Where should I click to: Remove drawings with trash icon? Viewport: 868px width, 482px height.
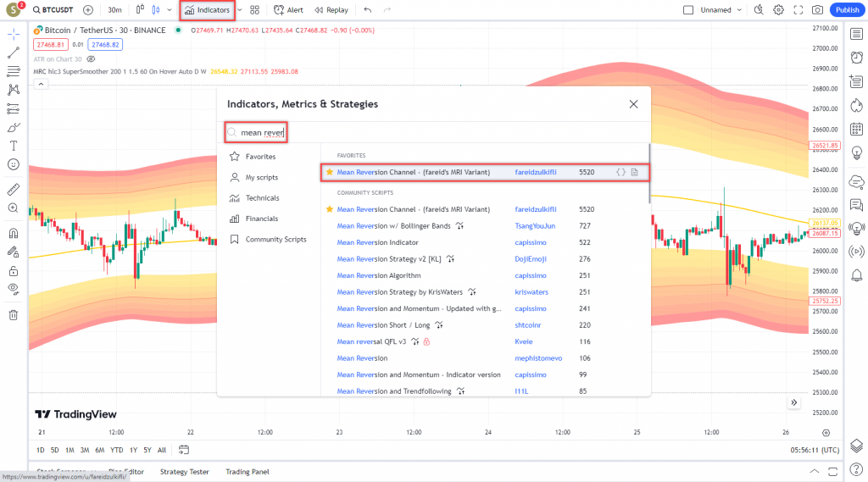pyautogui.click(x=14, y=315)
